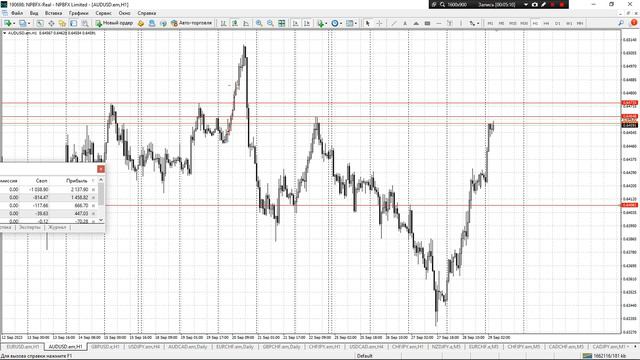
Task: Open the red notification icon
Action: click(633, 23)
